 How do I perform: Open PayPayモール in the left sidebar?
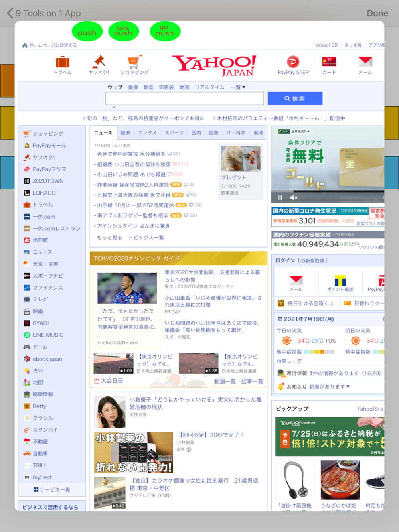click(x=49, y=146)
